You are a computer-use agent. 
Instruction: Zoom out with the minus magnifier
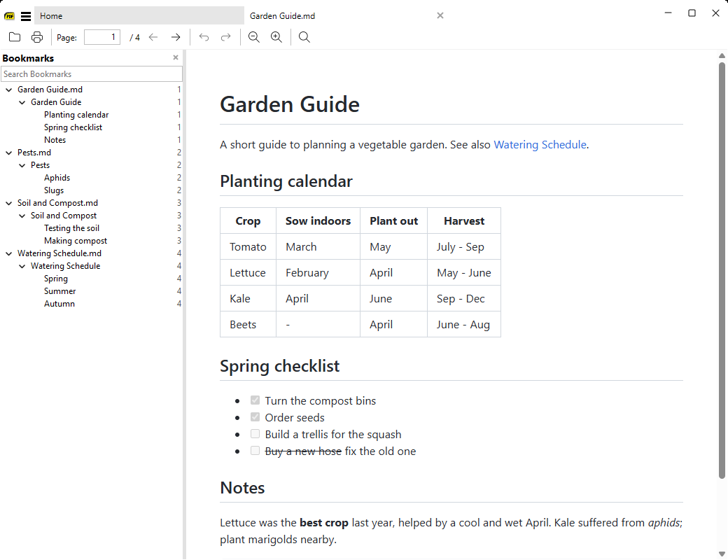click(x=254, y=37)
